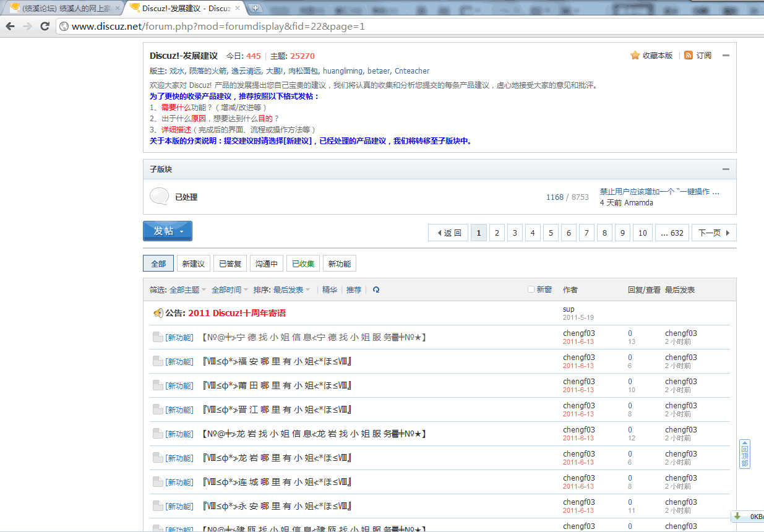Screen dimensions: 764x532
Task: Click the thread icon on the 宁德 row
Action: [158, 337]
